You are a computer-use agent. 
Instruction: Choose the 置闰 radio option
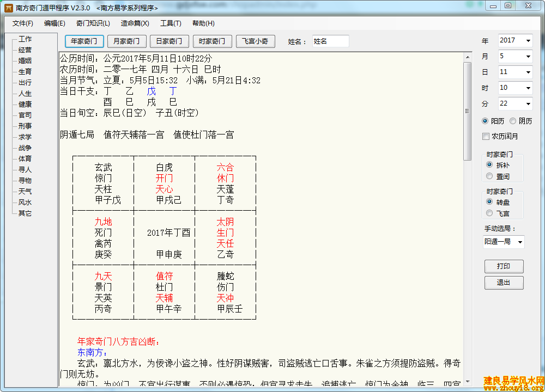point(489,176)
